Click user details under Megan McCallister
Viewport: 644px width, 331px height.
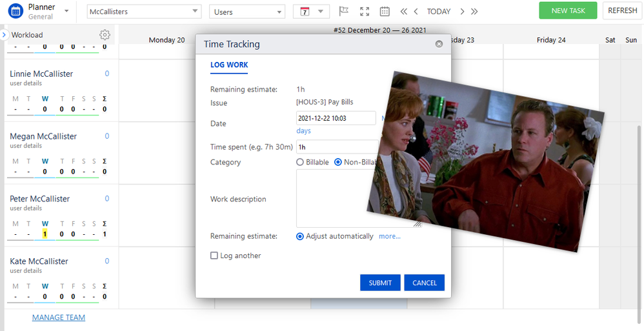(x=26, y=146)
